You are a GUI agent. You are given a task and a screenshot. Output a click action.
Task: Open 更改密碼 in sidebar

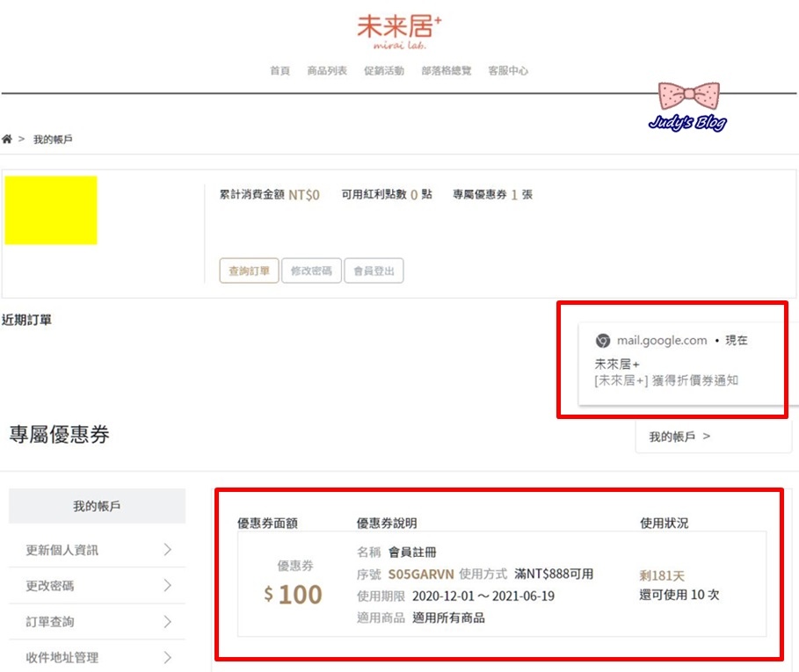[97, 585]
